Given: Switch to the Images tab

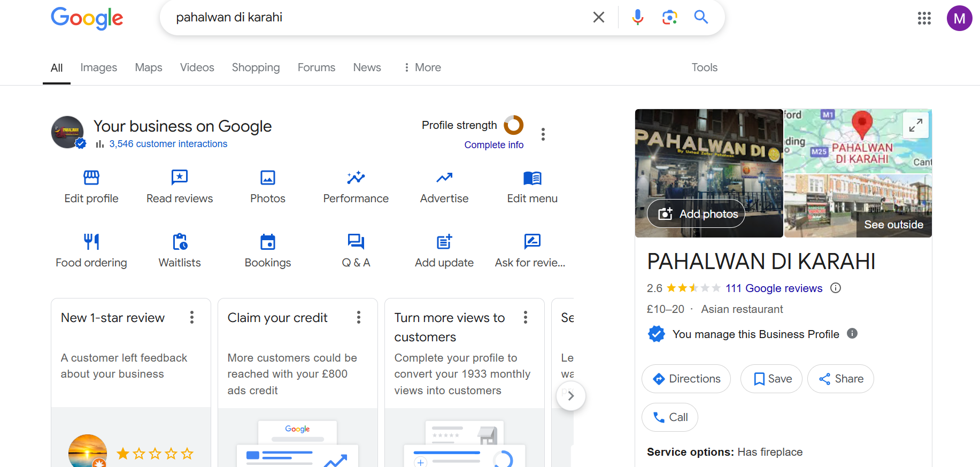Looking at the screenshot, I should point(98,67).
